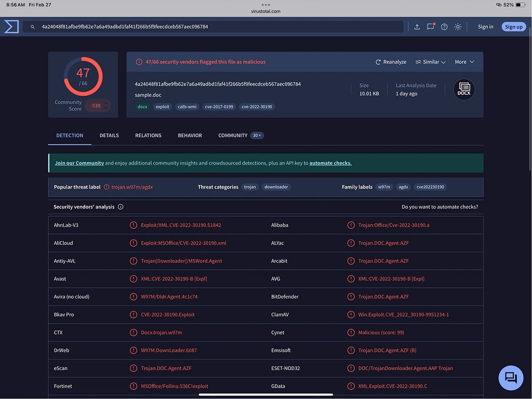Click the DOCX file type icon

[464, 89]
